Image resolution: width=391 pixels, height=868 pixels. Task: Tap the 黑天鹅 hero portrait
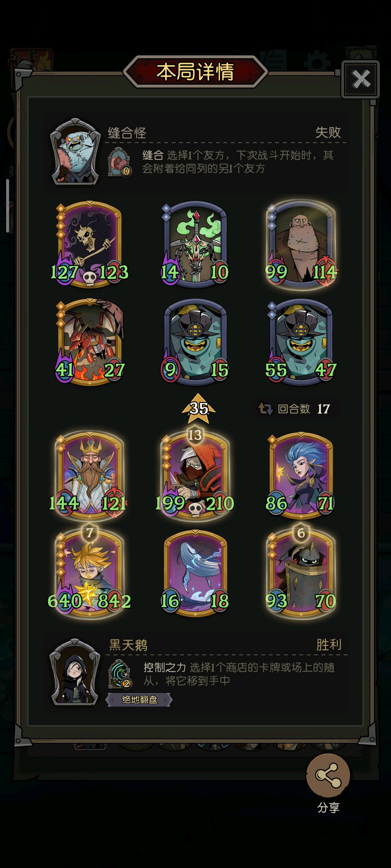coord(75,672)
